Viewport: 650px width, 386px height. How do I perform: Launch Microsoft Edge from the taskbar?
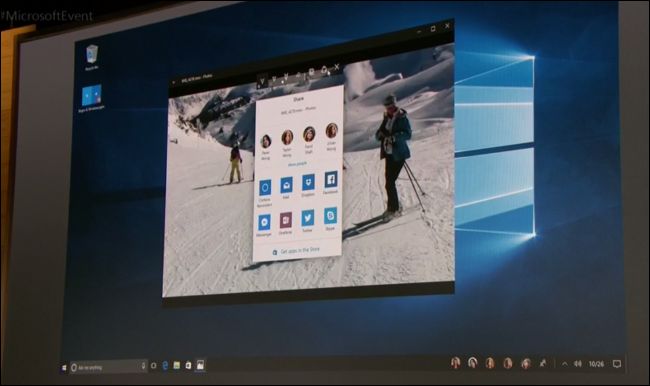tap(165, 366)
